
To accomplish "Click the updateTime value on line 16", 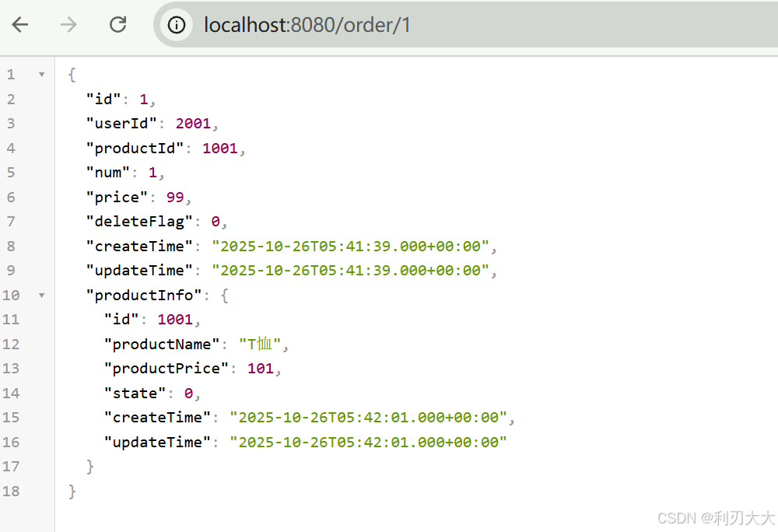I will pos(369,443).
